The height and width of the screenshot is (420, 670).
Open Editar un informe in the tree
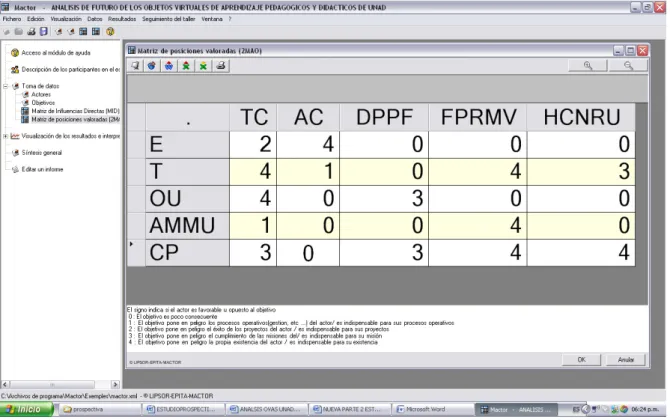click(x=42, y=169)
